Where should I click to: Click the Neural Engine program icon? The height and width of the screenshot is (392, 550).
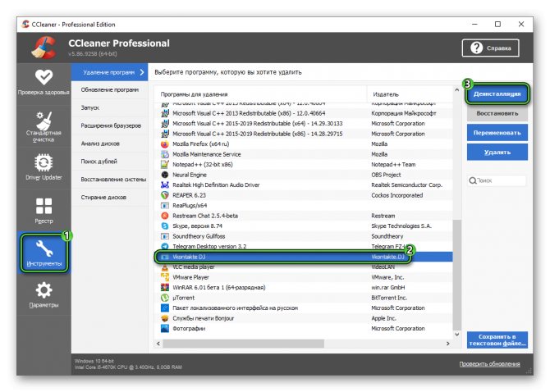[x=164, y=175]
